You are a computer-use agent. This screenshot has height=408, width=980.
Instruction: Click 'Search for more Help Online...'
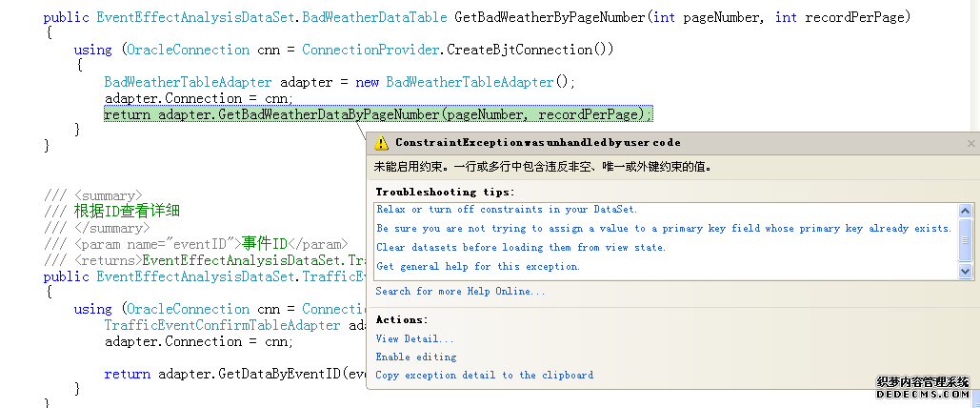tap(460, 292)
